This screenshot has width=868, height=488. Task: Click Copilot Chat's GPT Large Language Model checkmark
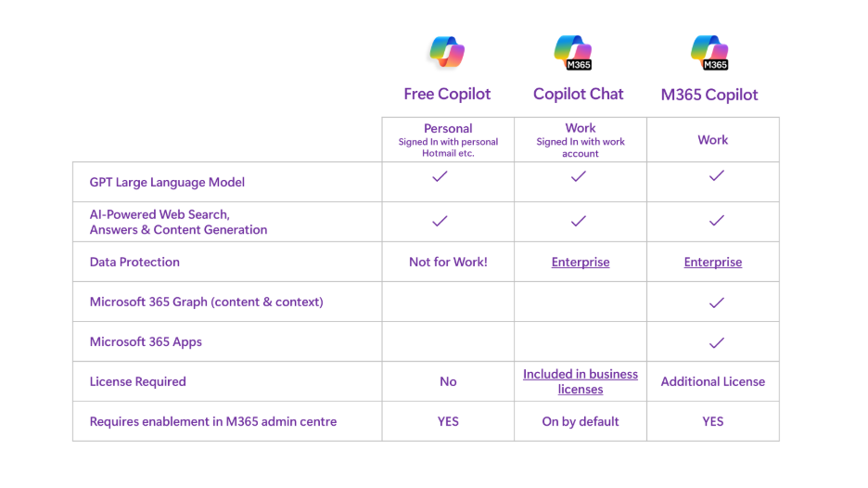(x=579, y=176)
